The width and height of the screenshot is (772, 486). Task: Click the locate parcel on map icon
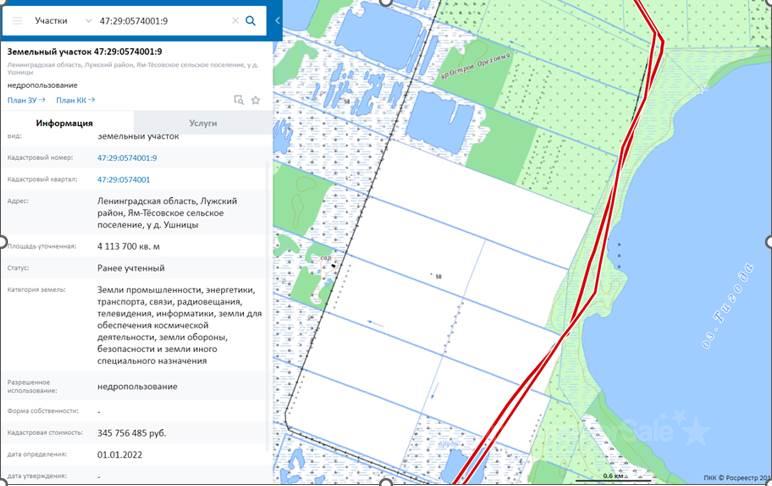tap(238, 100)
